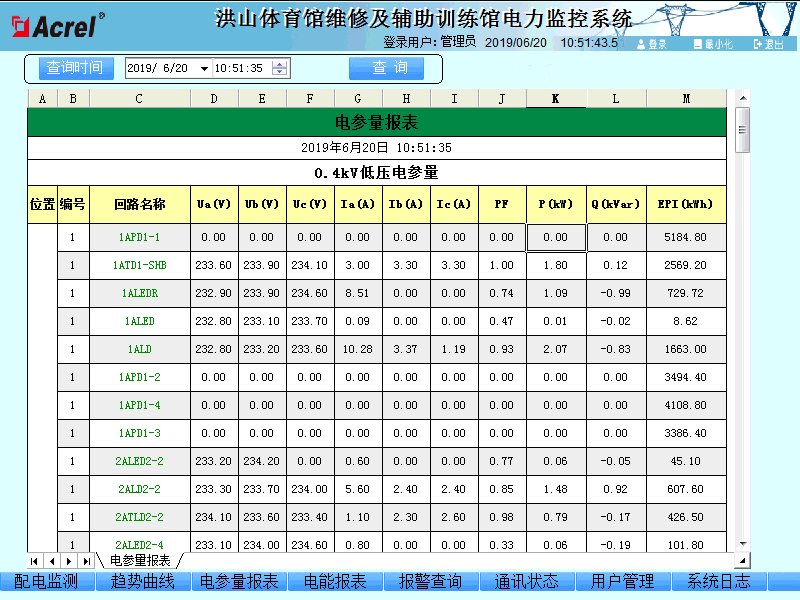Open the 配电监测 power monitoring menu
The width and height of the screenshot is (800, 600).
pyautogui.click(x=45, y=581)
